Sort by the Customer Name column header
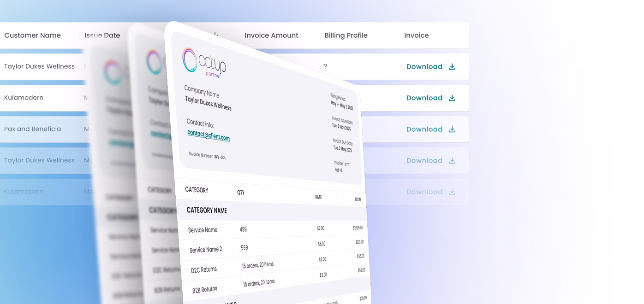The height and width of the screenshot is (304, 644). pos(32,35)
